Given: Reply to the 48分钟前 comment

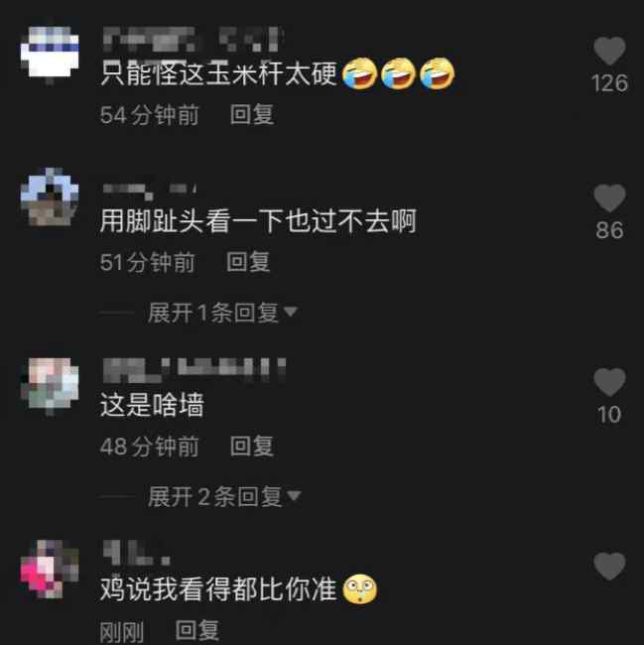Looking at the screenshot, I should point(252,447).
